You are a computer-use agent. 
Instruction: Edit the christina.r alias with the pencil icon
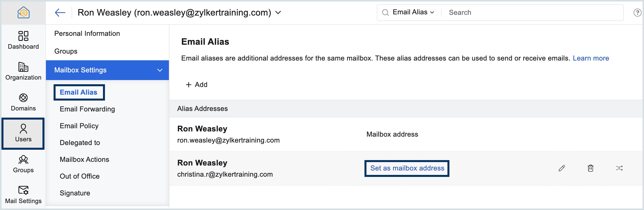click(562, 168)
